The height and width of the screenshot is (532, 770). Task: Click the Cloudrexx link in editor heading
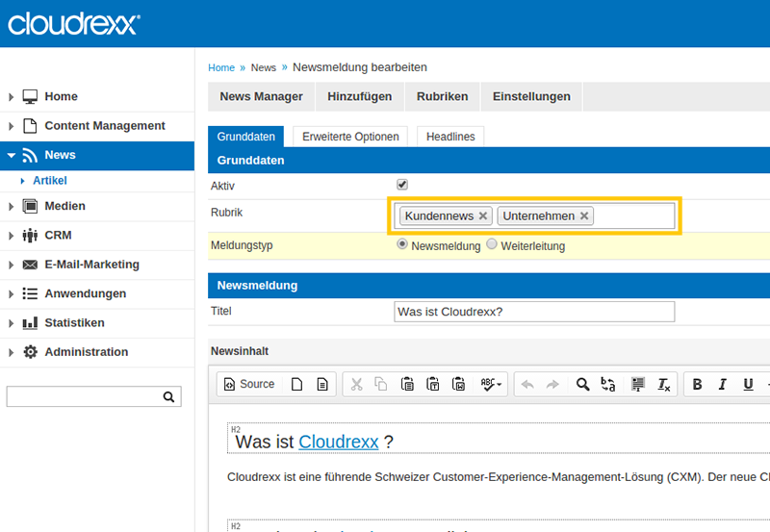(339, 442)
